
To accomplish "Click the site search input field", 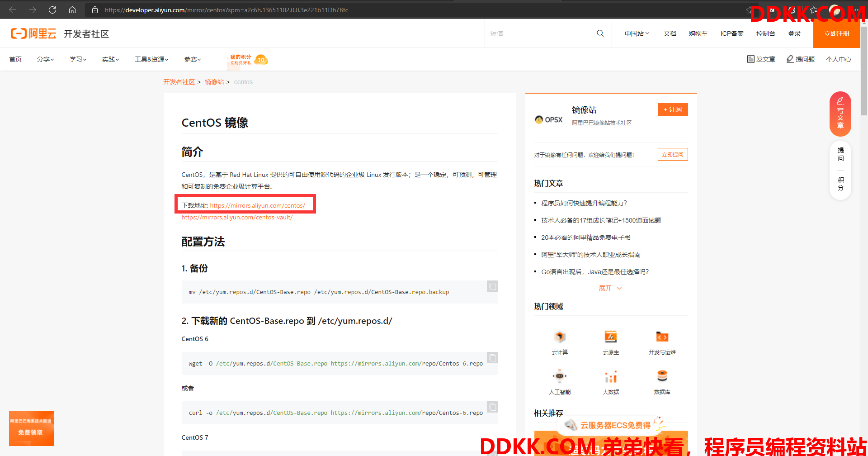I will point(540,33).
